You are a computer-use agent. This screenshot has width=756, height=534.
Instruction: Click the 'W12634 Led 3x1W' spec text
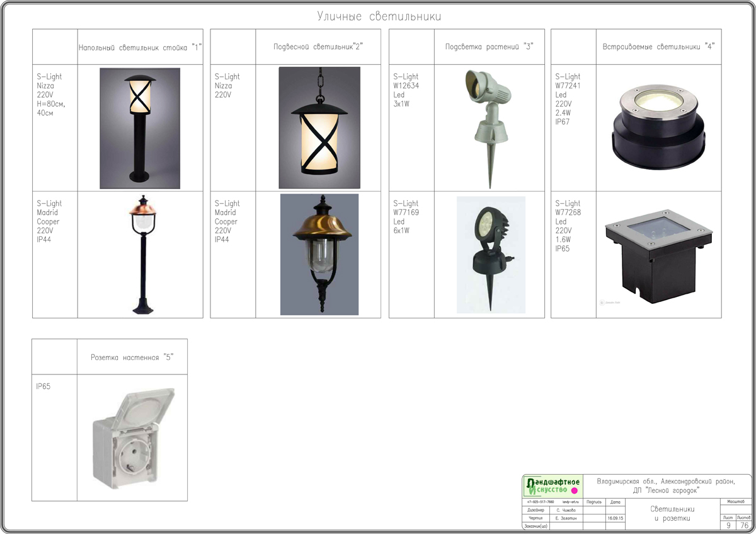tap(406, 90)
